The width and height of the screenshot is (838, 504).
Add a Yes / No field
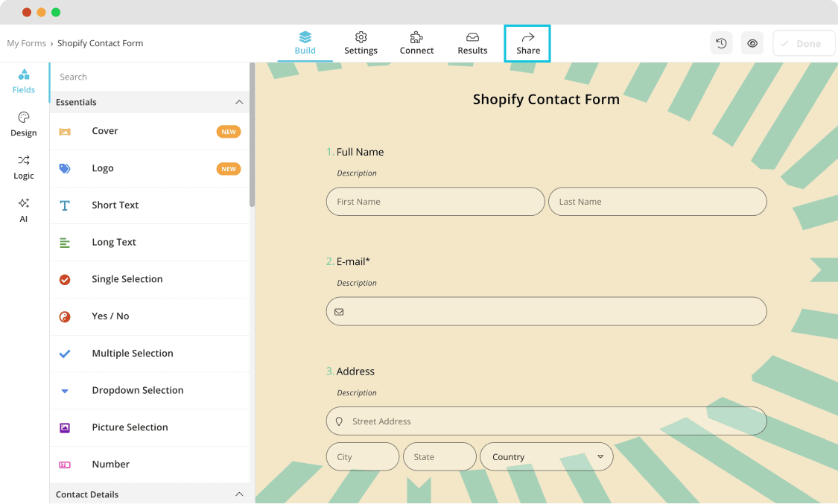[150, 316]
